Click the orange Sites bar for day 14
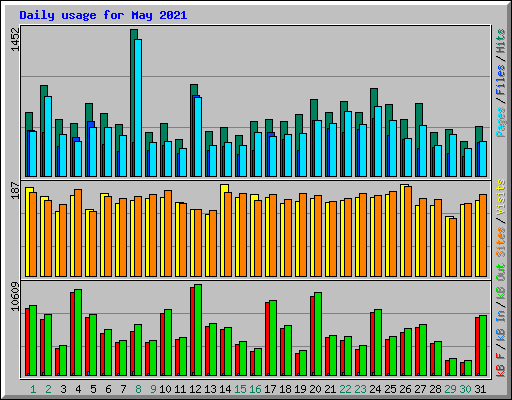 [228, 234]
